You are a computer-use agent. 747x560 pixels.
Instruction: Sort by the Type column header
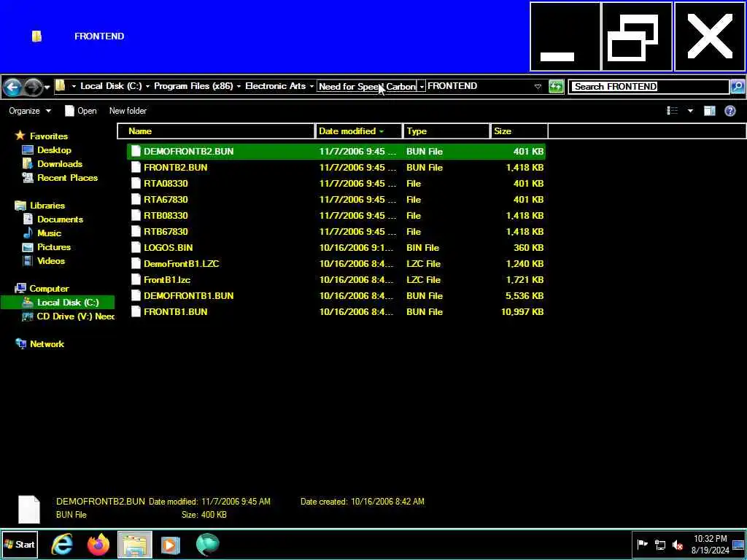click(446, 131)
